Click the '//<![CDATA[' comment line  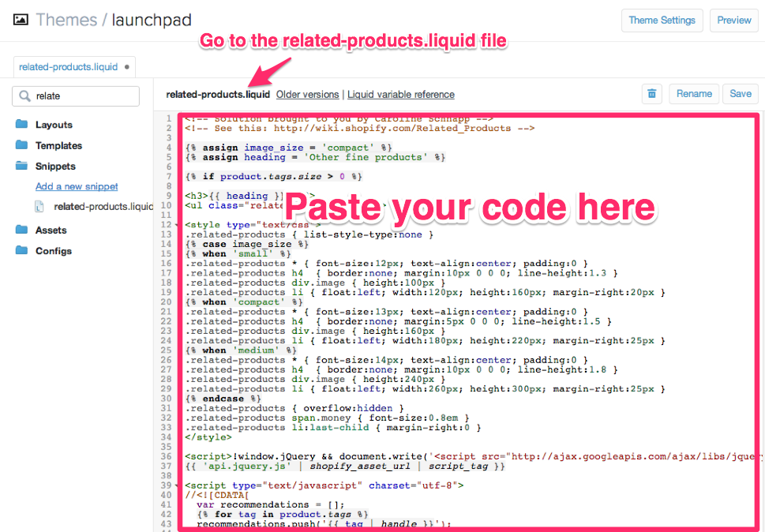[x=216, y=495]
